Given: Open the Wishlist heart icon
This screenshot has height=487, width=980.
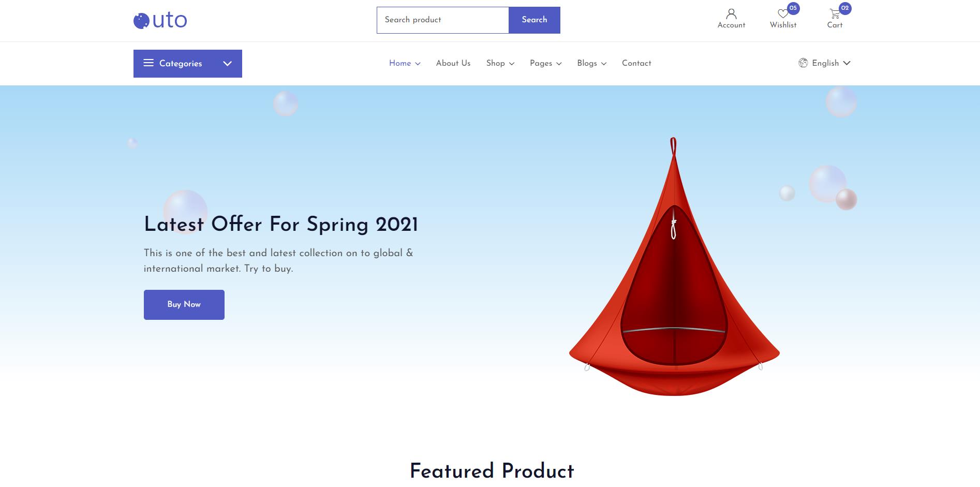Looking at the screenshot, I should [783, 14].
